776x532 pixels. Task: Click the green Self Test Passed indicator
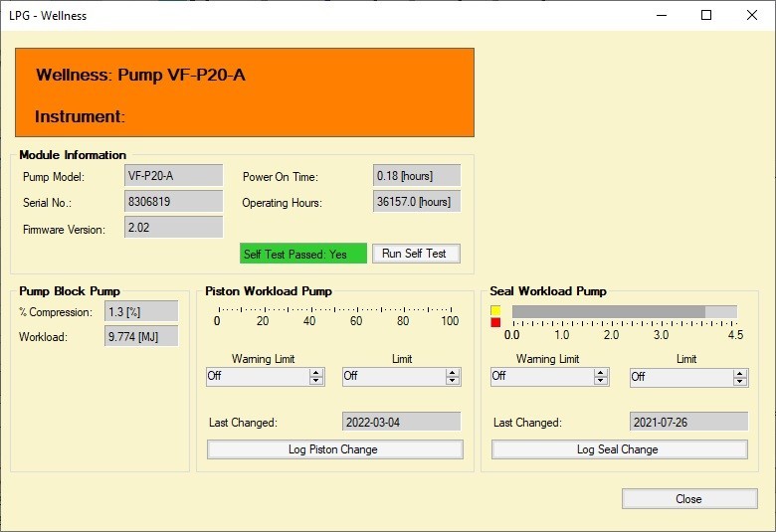pyautogui.click(x=303, y=254)
